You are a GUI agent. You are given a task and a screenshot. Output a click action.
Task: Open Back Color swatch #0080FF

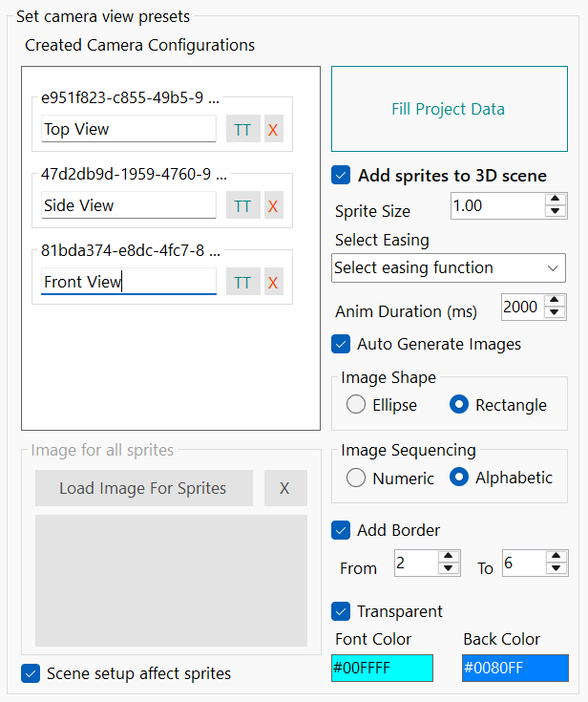click(x=515, y=668)
